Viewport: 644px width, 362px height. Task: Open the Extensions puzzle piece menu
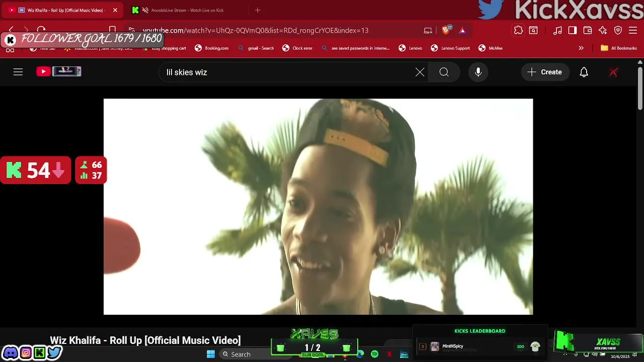click(x=518, y=30)
